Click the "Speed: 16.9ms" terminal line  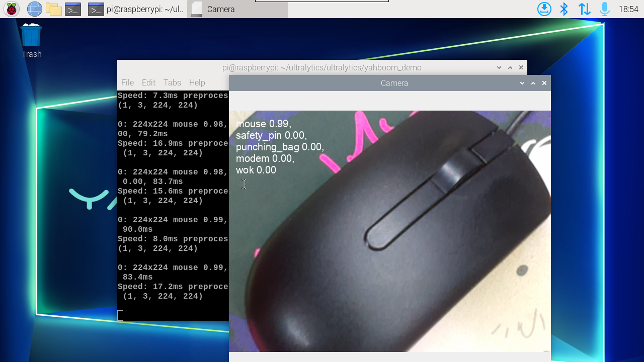pyautogui.click(x=173, y=143)
